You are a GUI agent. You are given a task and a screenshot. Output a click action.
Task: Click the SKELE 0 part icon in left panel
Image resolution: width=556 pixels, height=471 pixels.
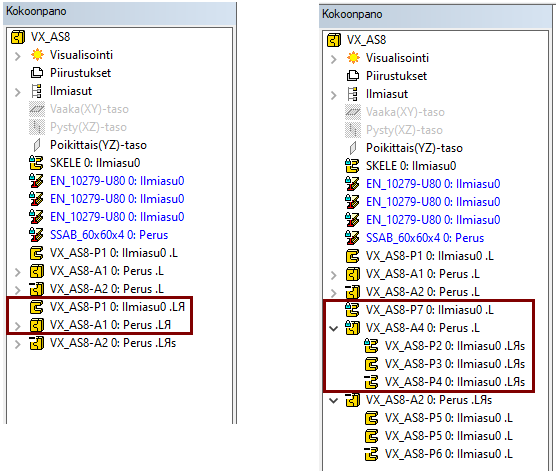coord(36,163)
